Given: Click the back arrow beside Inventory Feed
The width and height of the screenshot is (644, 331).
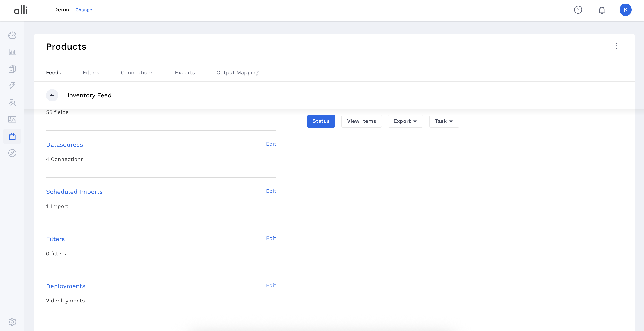Looking at the screenshot, I should pyautogui.click(x=52, y=95).
